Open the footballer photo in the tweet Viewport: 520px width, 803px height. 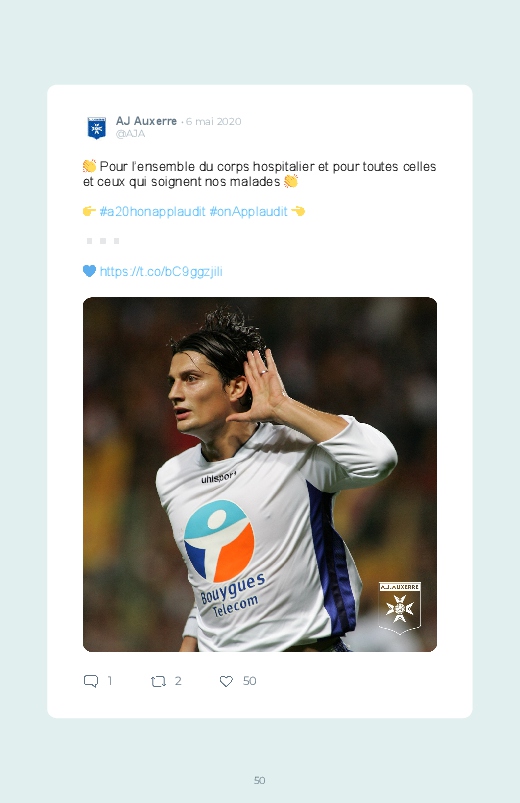(x=260, y=474)
